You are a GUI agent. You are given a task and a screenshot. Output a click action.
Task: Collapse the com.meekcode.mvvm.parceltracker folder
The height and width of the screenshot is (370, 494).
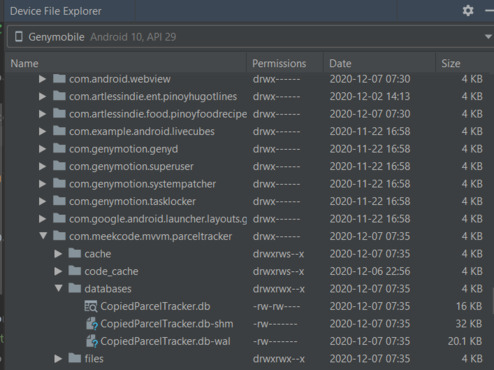point(43,236)
